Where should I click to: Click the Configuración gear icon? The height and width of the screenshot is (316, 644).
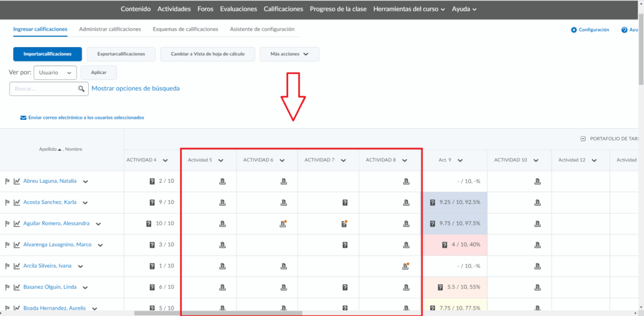[x=574, y=30]
